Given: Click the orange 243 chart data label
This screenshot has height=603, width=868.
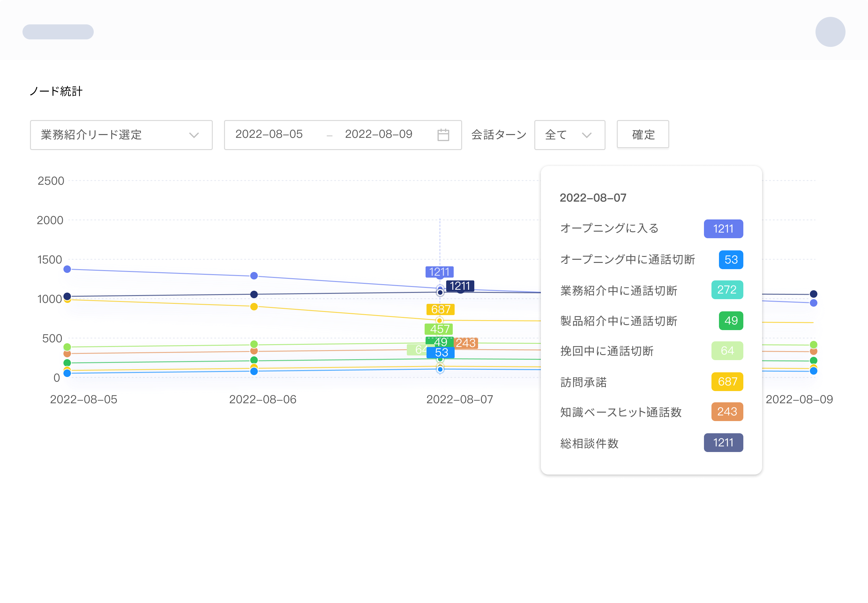Looking at the screenshot, I should click(466, 343).
